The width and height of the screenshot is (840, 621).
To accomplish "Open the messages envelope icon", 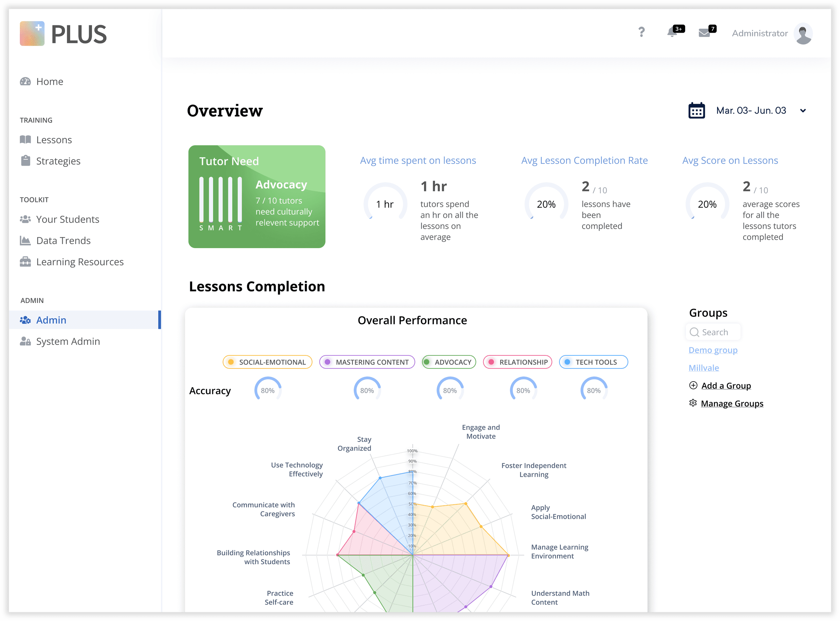I will (x=704, y=33).
